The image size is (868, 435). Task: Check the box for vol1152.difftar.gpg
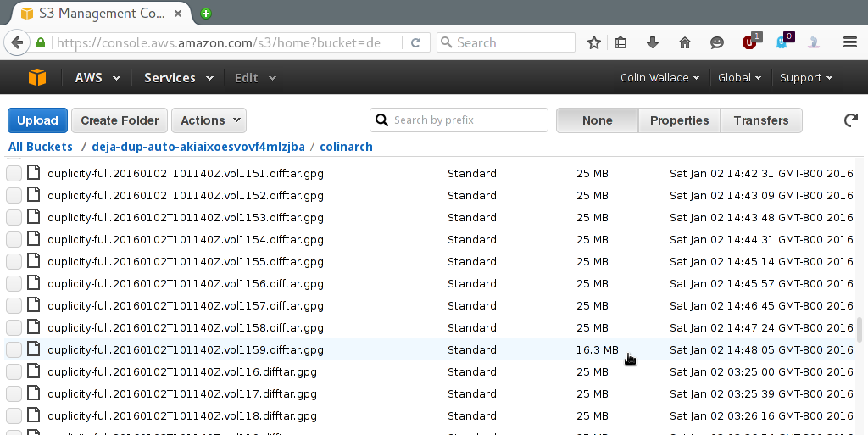pos(14,195)
